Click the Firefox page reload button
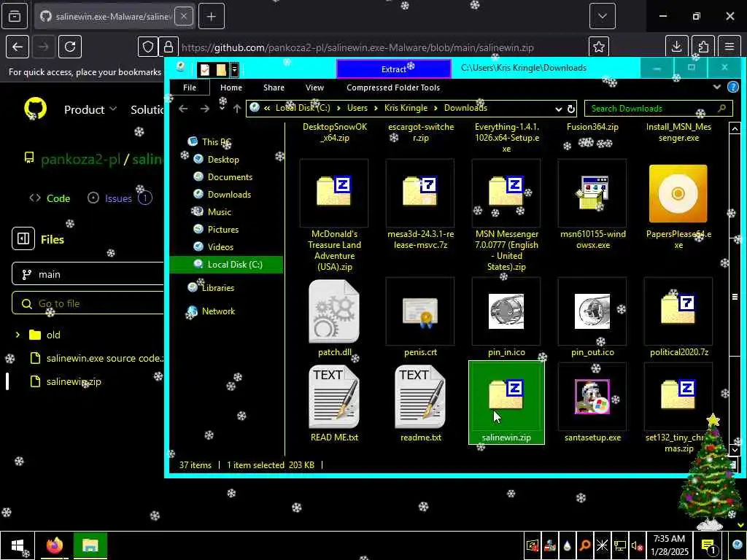The width and height of the screenshot is (747, 560). pyautogui.click(x=70, y=47)
